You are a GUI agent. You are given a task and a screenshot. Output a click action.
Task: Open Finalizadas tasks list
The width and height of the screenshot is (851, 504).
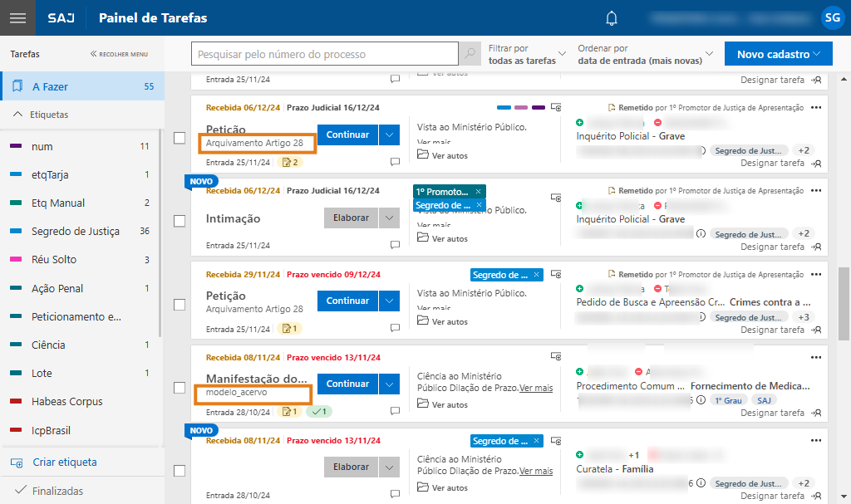(57, 491)
